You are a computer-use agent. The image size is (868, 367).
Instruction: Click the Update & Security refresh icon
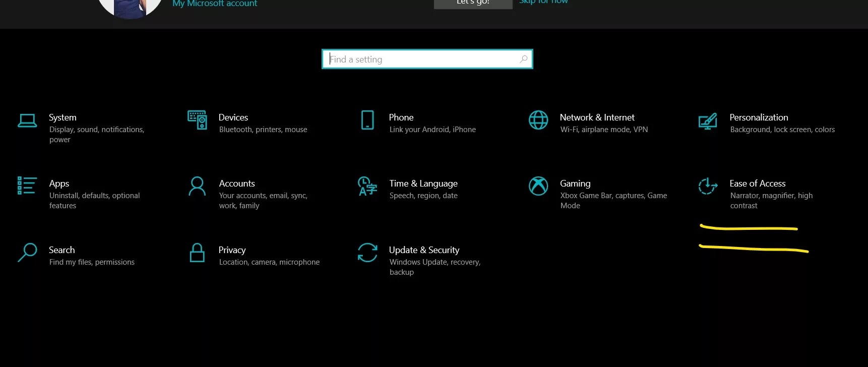point(367,253)
